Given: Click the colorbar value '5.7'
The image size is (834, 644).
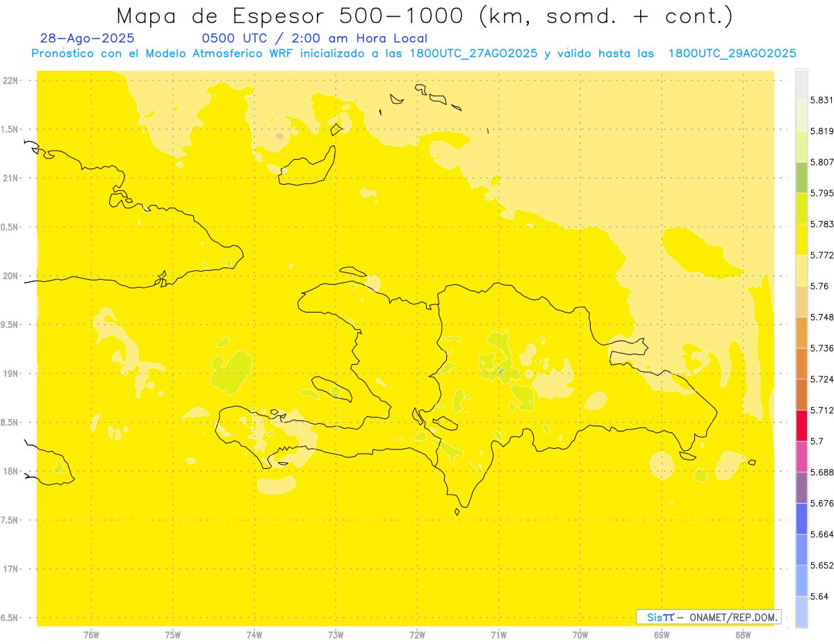Looking at the screenshot, I should click(x=817, y=441).
